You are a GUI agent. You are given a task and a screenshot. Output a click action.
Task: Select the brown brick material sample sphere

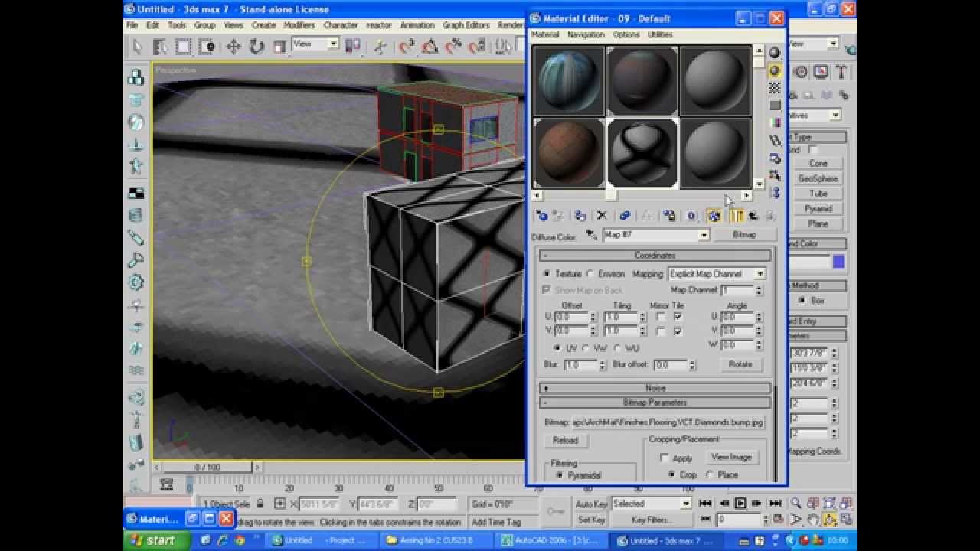pyautogui.click(x=568, y=153)
